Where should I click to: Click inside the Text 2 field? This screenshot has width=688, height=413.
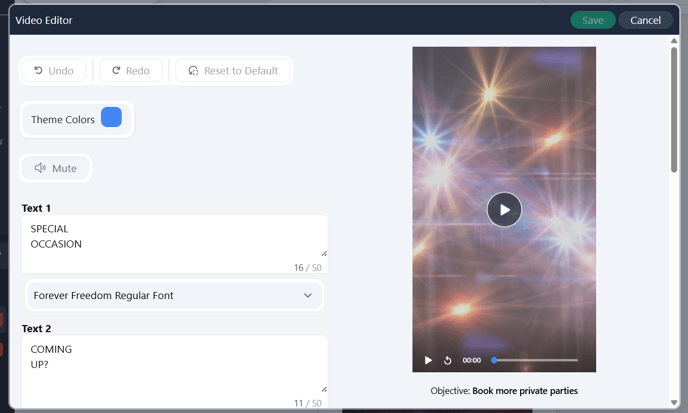click(175, 371)
